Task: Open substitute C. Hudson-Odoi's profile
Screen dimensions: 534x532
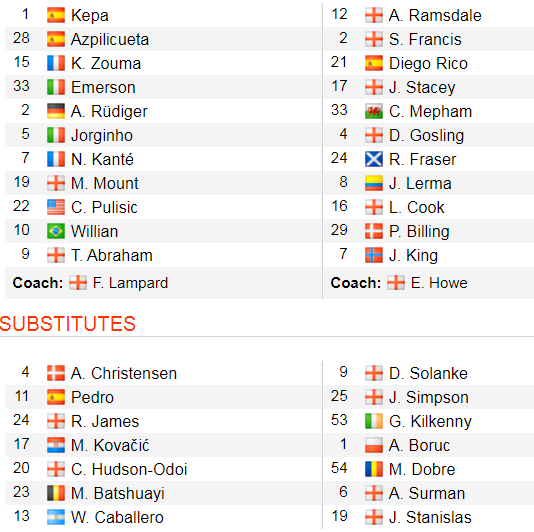Action: coord(129,469)
